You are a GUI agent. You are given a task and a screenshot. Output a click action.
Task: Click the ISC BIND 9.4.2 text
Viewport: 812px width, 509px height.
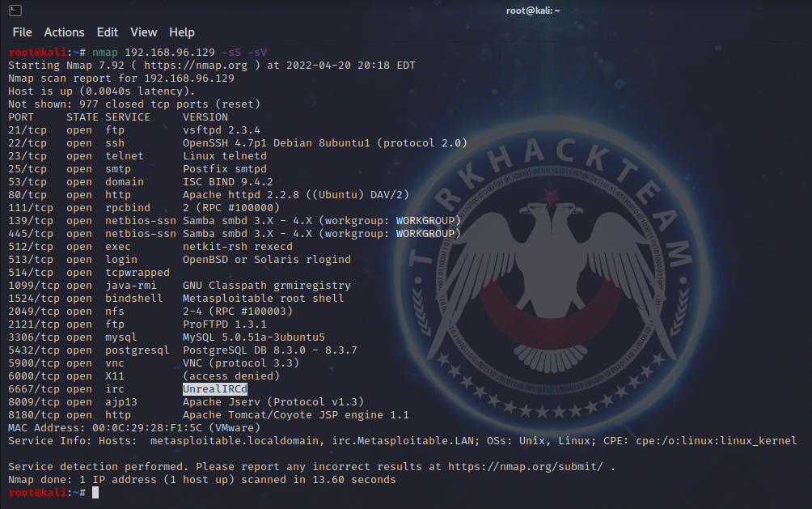pyautogui.click(x=228, y=182)
